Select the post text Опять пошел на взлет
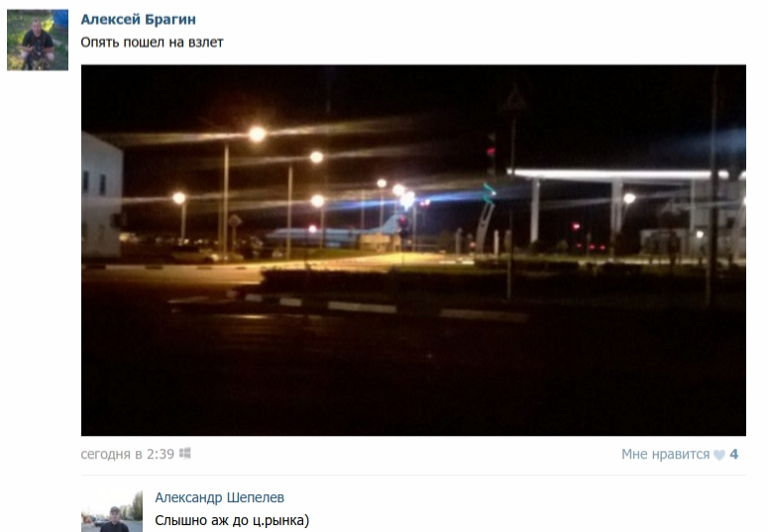This screenshot has height=532, width=768. click(x=152, y=43)
